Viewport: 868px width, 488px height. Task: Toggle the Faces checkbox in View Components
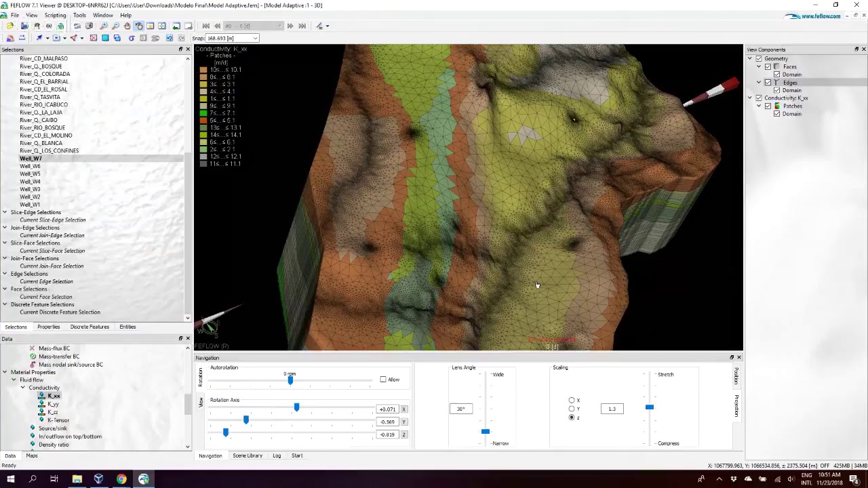[768, 66]
